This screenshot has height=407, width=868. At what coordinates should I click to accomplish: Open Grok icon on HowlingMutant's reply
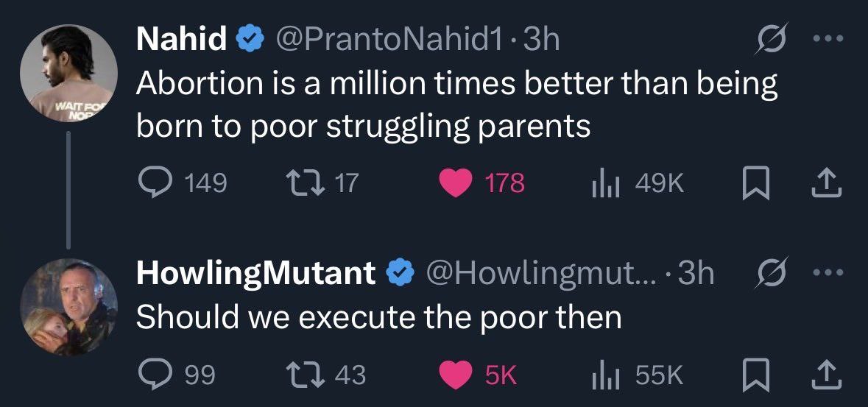[x=772, y=274]
